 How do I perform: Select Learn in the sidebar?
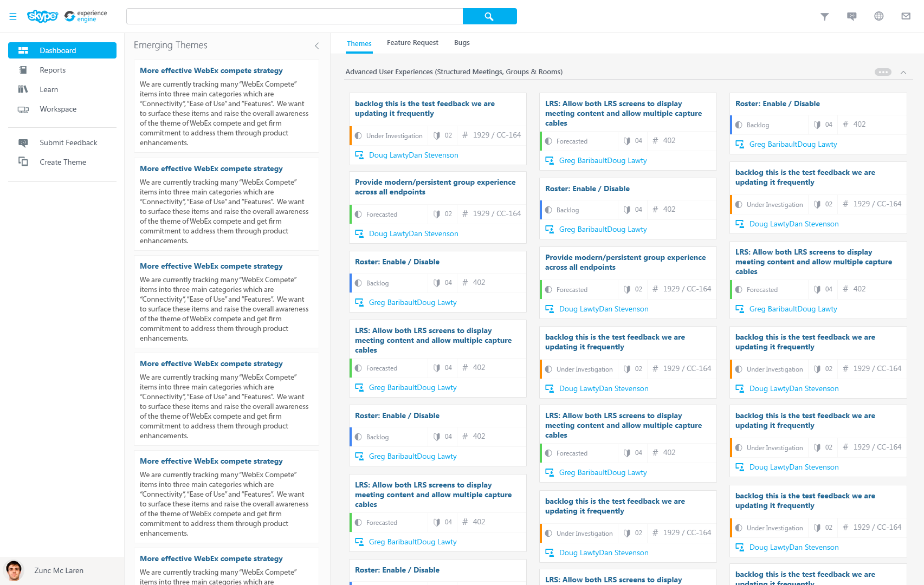click(49, 89)
